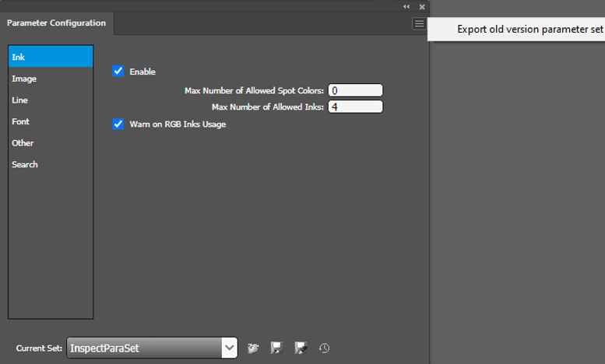Choose Export old version parameter set

click(x=529, y=29)
